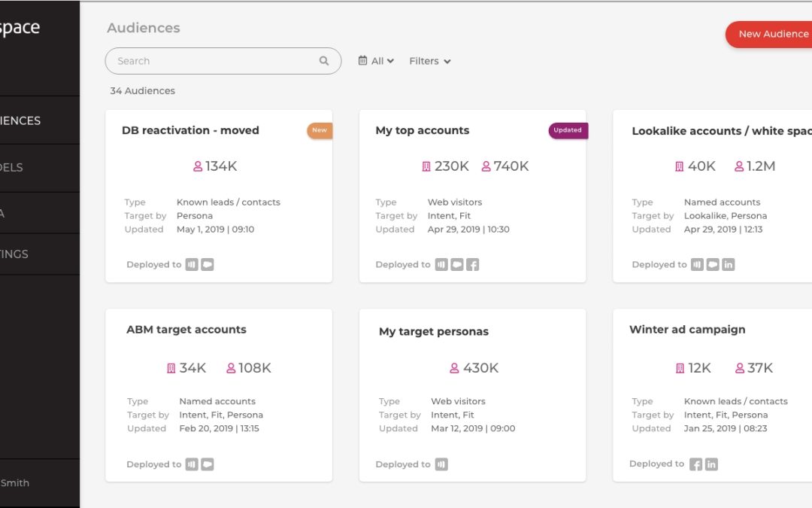812x508 pixels.
Task: Click the Facebook icon on My top accounts card
Action: tap(472, 264)
